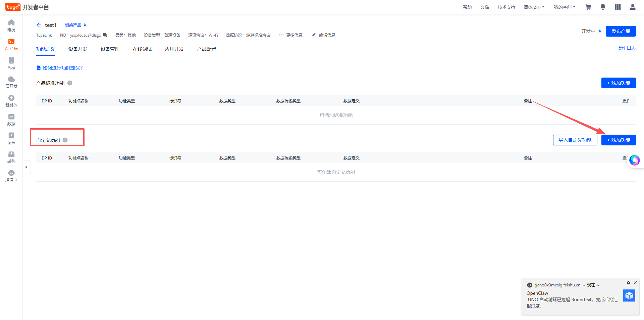Screen dimensions: 644x320
Task: Open the user account icon
Action: coord(633,7)
